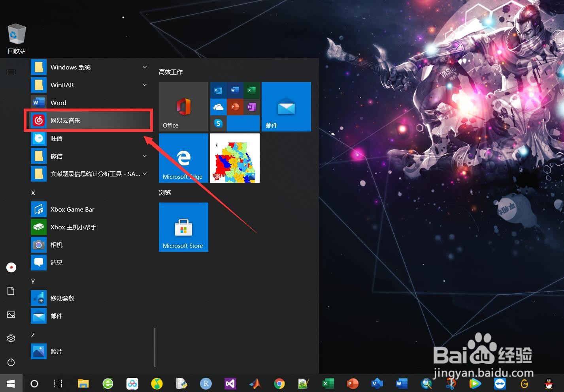Viewport: 564px width, 392px height.
Task: Open the Microsoft Store tile
Action: coord(183,227)
